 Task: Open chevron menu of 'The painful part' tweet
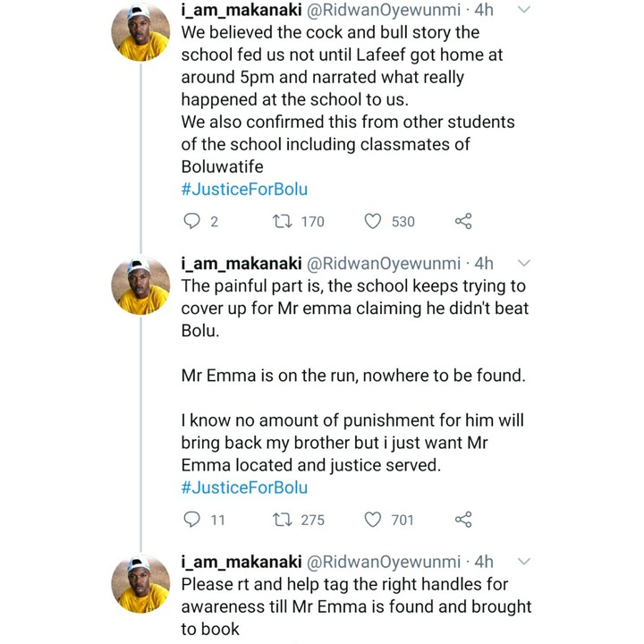tap(524, 263)
